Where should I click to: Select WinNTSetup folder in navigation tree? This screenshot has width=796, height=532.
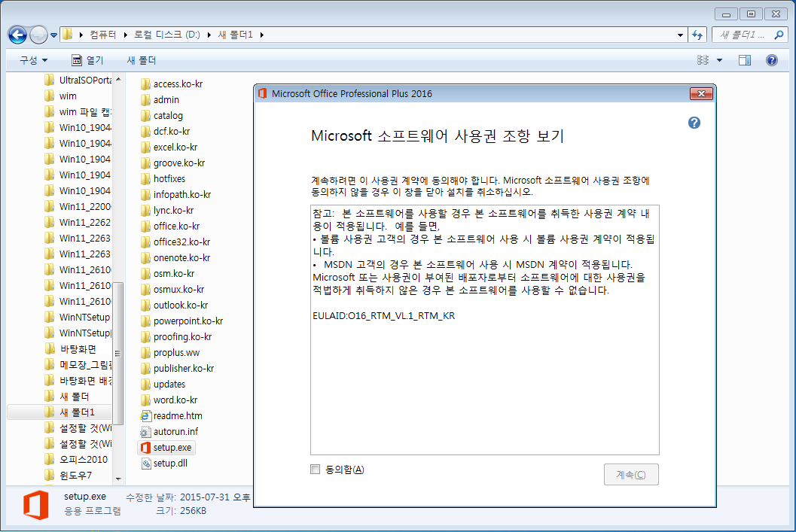click(x=77, y=318)
